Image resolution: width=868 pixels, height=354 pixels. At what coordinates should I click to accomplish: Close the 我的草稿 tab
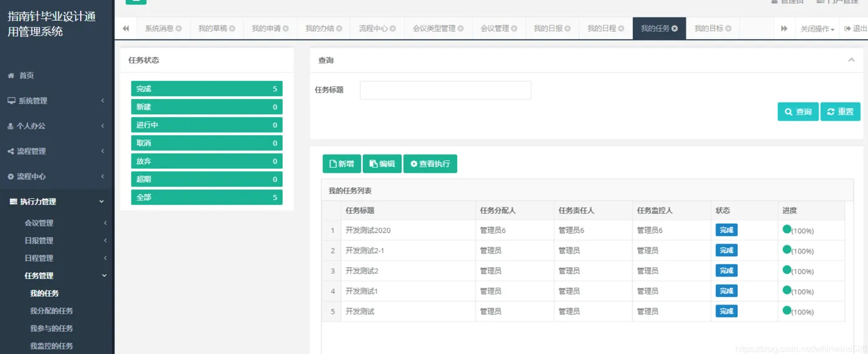(232, 29)
